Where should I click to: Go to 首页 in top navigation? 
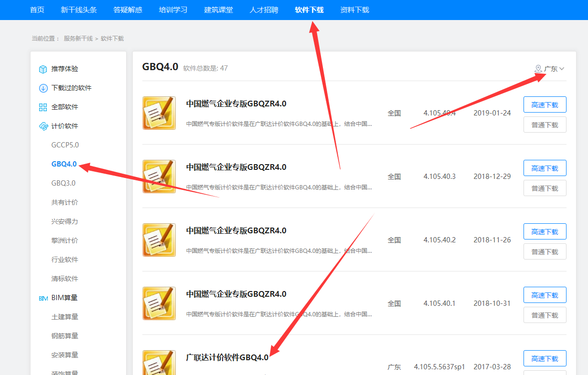[37, 10]
